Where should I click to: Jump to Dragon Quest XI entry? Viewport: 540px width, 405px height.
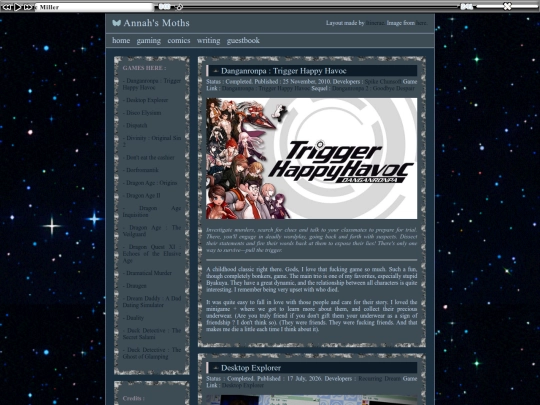point(152,253)
